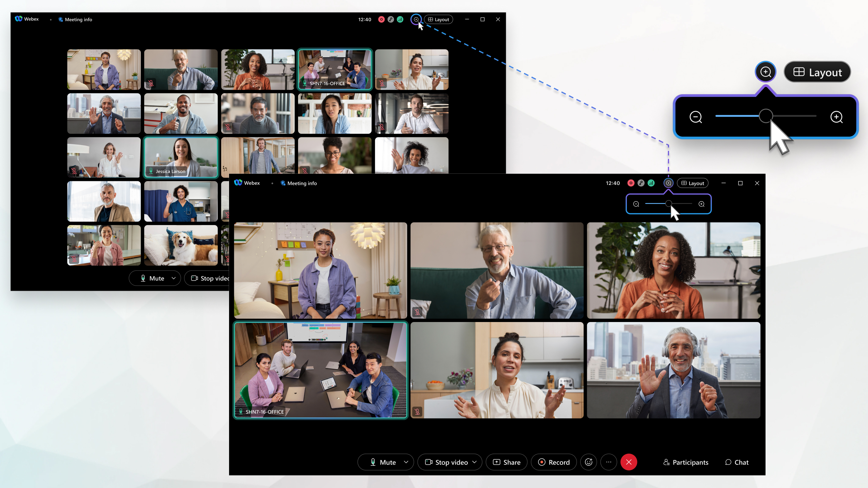Click the more options ellipsis icon

[608, 462]
